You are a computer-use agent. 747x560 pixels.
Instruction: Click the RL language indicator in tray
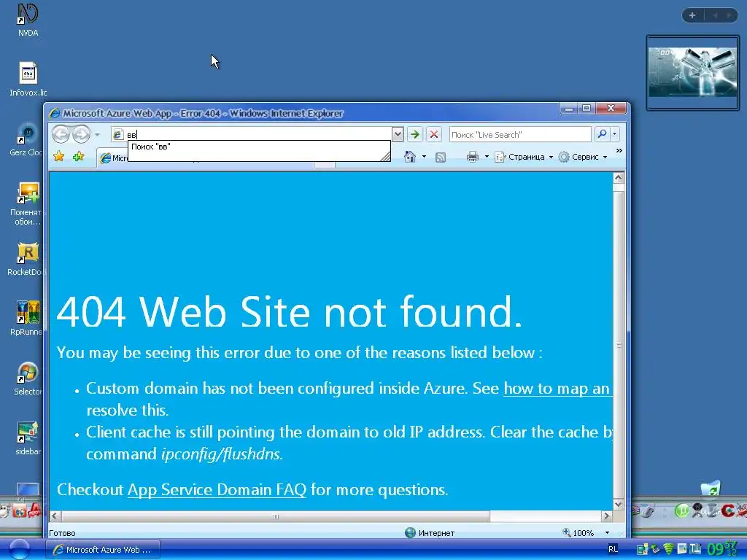[x=613, y=549]
